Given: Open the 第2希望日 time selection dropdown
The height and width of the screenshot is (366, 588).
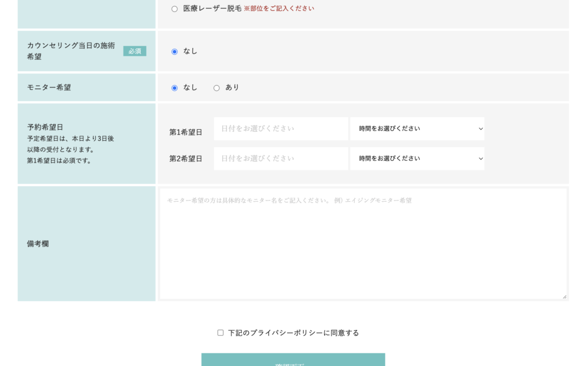Looking at the screenshot, I should tap(417, 159).
